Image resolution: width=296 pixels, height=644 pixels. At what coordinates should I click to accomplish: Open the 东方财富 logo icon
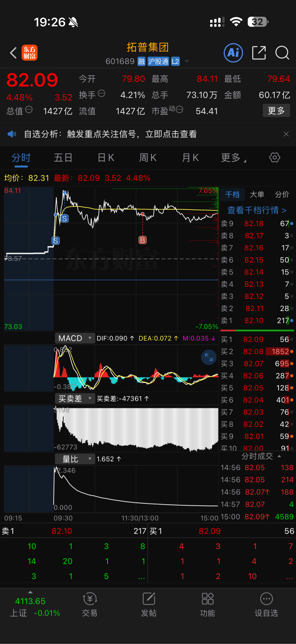tap(30, 53)
